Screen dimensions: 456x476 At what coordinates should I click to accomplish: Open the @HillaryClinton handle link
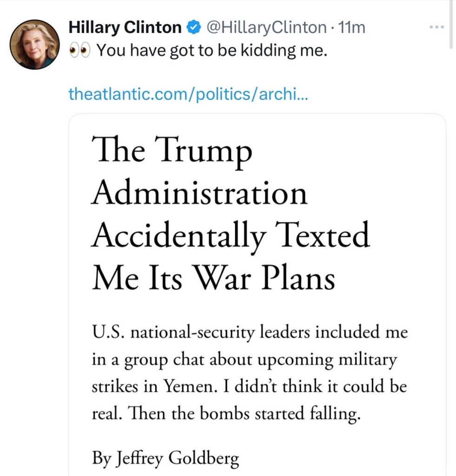[265, 28]
